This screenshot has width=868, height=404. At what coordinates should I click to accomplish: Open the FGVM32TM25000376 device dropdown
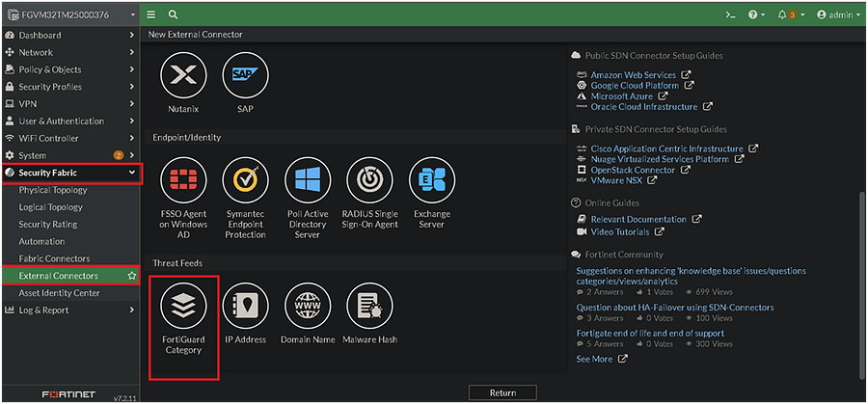click(70, 14)
